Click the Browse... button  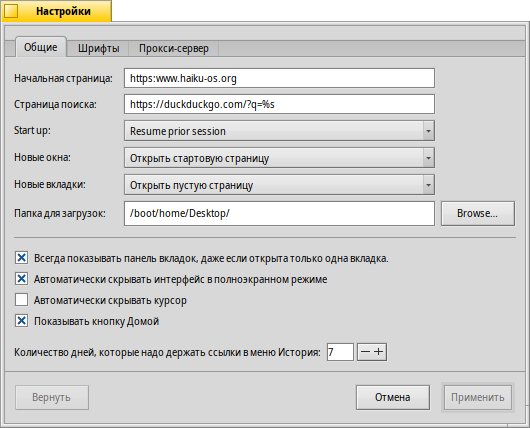(478, 213)
